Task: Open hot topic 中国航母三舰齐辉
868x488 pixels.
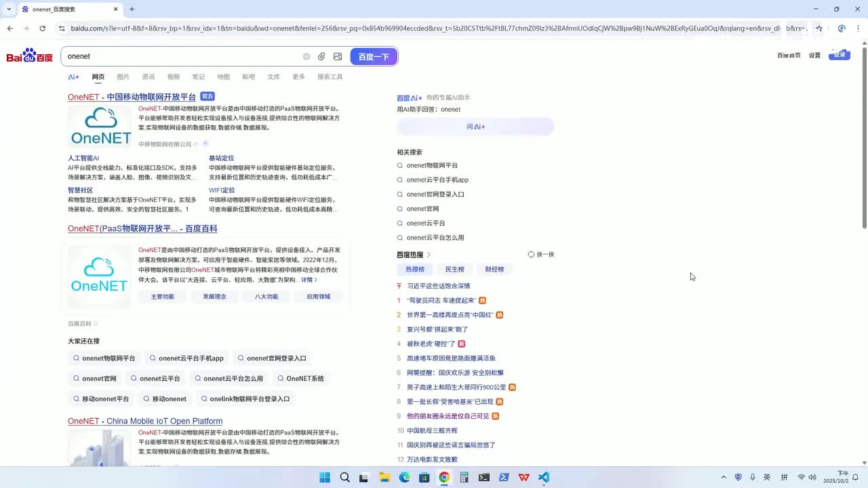Action: click(432, 430)
